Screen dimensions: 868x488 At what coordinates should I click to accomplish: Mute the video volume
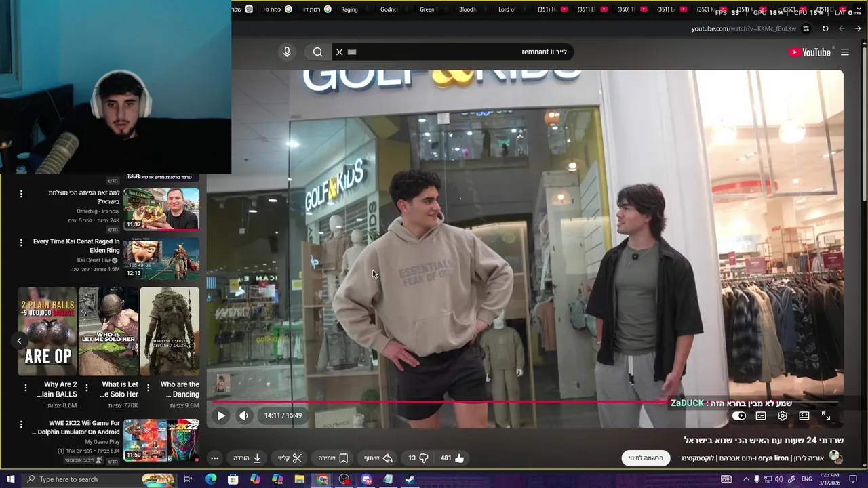[x=243, y=415]
